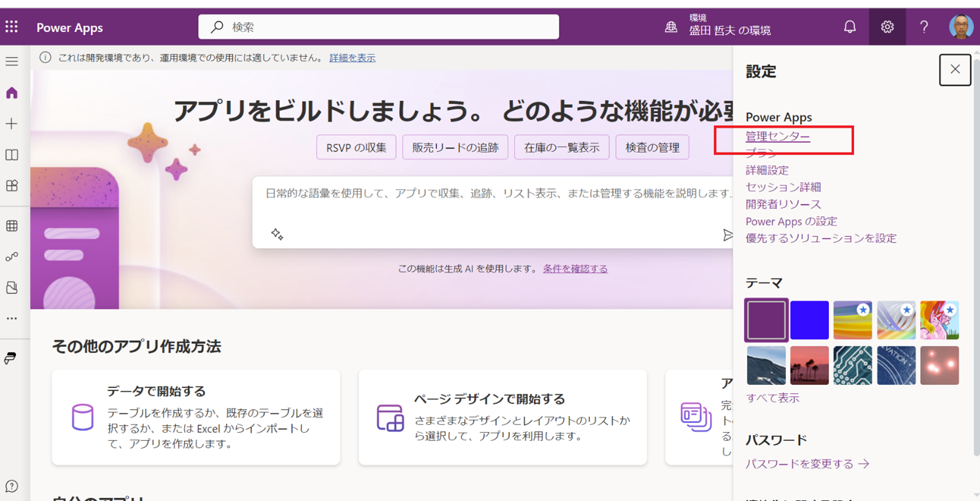Click the 販売リードの追跡 suggestion button
Screen dimensions: 980x501
[455, 147]
